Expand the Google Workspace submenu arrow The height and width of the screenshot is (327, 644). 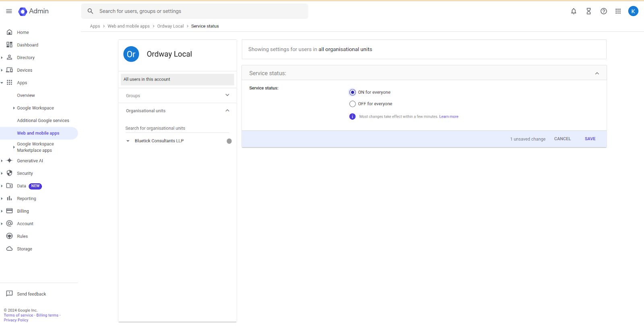[14, 108]
